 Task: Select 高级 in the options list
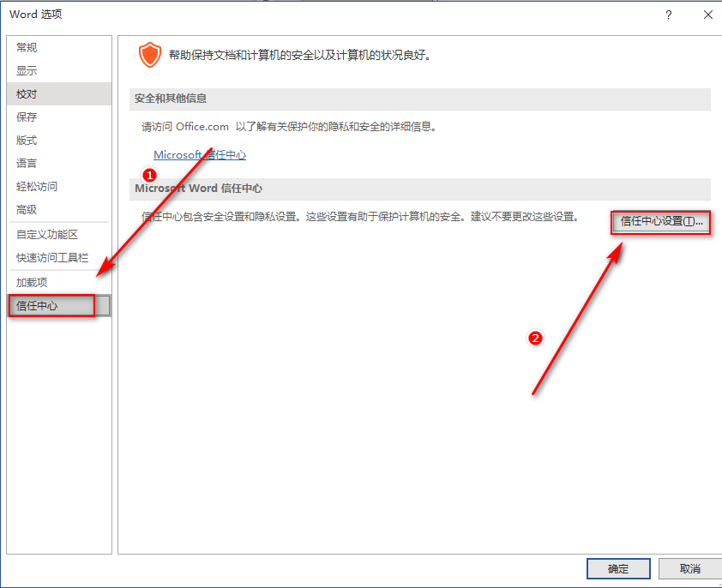pyautogui.click(x=59, y=209)
